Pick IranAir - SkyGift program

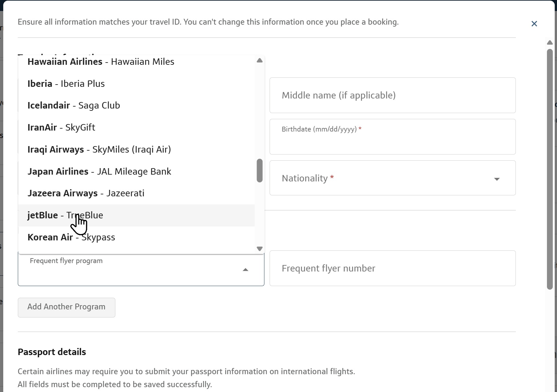136,128
